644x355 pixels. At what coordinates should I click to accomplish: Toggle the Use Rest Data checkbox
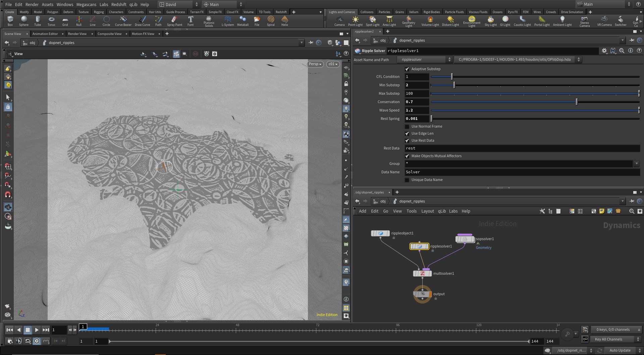[x=407, y=141]
